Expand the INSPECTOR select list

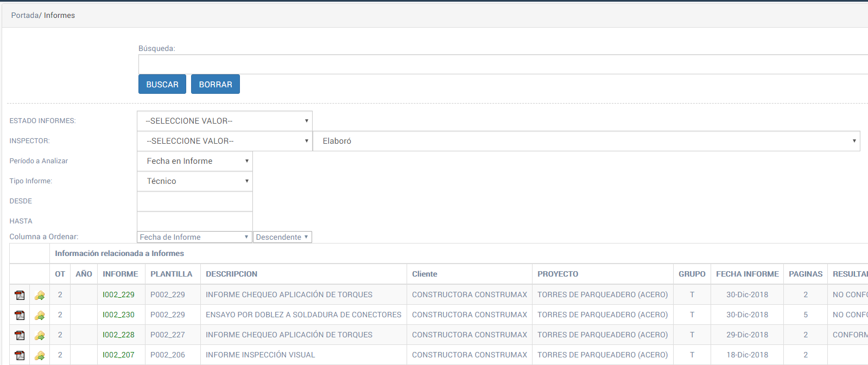pos(225,141)
